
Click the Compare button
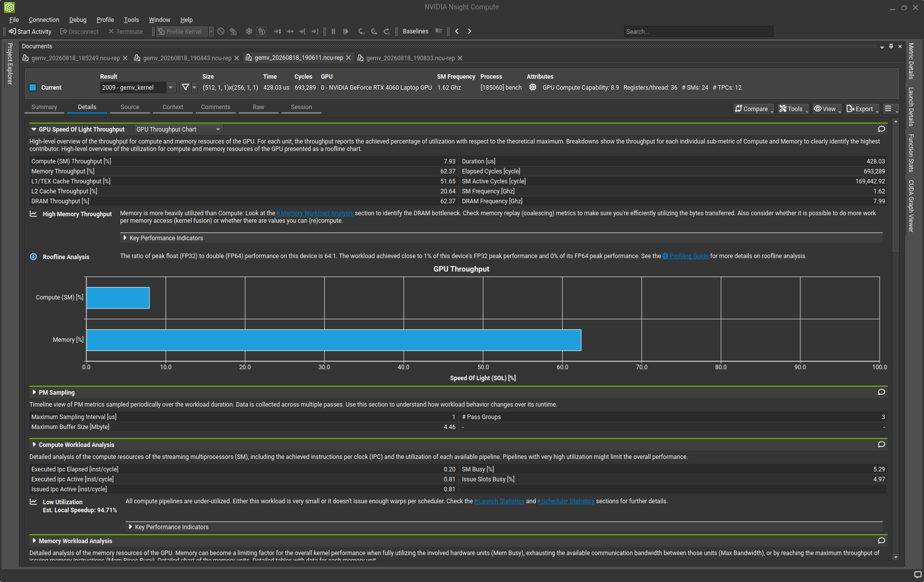[x=754, y=109]
